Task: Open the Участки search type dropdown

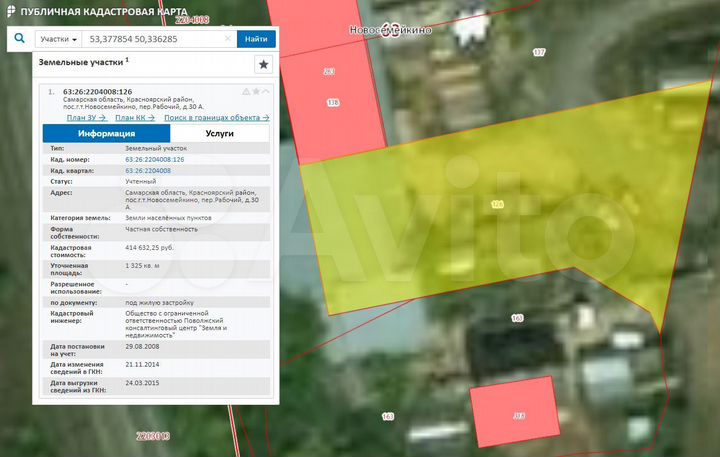Action: [x=58, y=39]
